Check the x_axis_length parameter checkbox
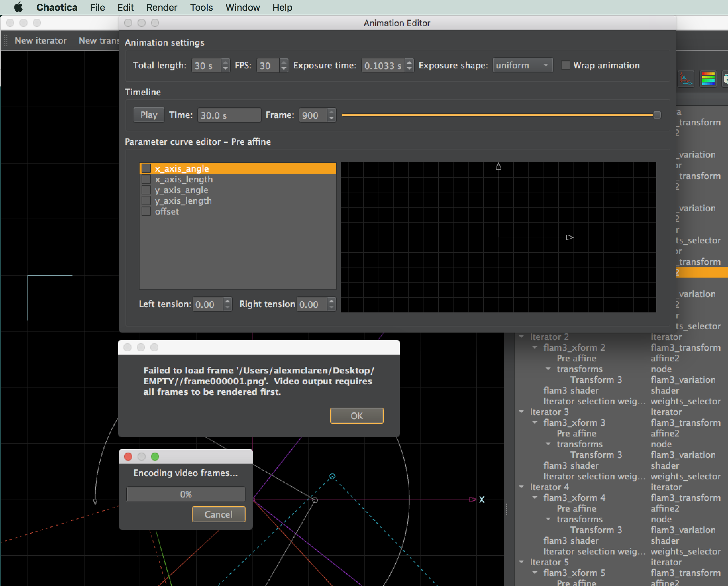Viewport: 728px width, 586px height. tap(146, 179)
